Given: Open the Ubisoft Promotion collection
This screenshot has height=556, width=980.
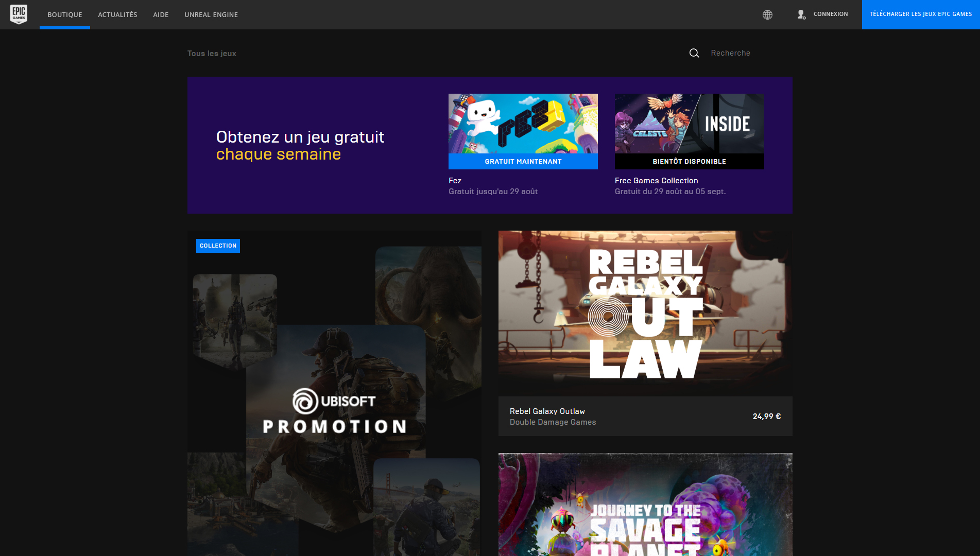Looking at the screenshot, I should click(334, 393).
